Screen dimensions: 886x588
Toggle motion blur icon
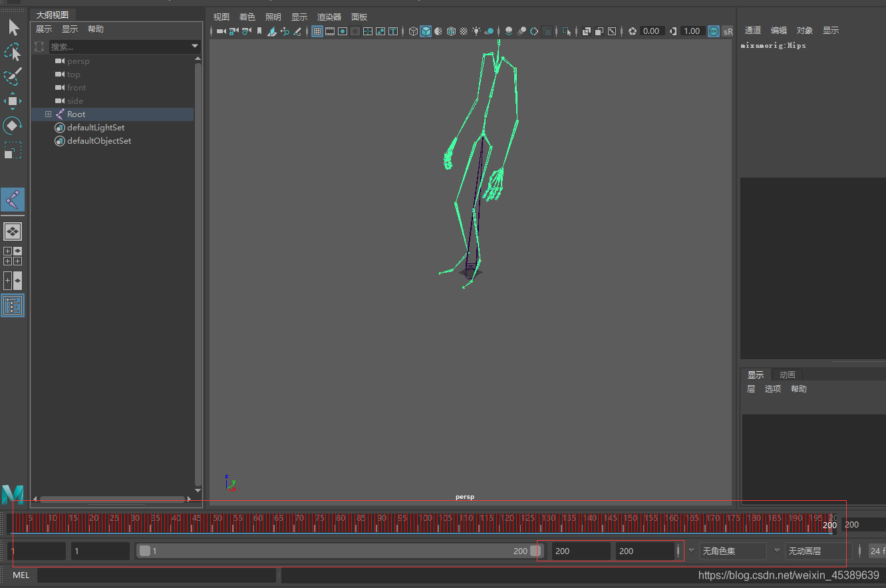[521, 31]
